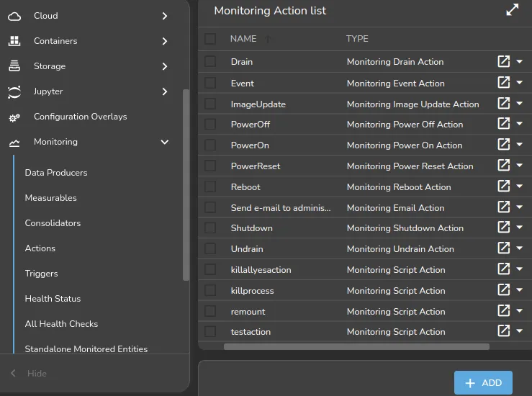This screenshot has width=532, height=396.
Task: Open the Undrain action edit icon
Action: (503, 248)
